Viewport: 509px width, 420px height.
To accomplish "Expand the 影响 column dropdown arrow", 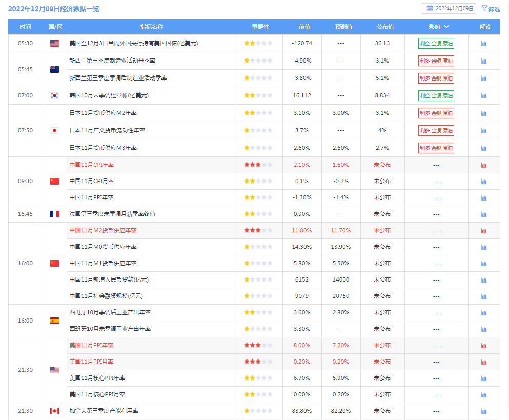I will coord(446,27).
